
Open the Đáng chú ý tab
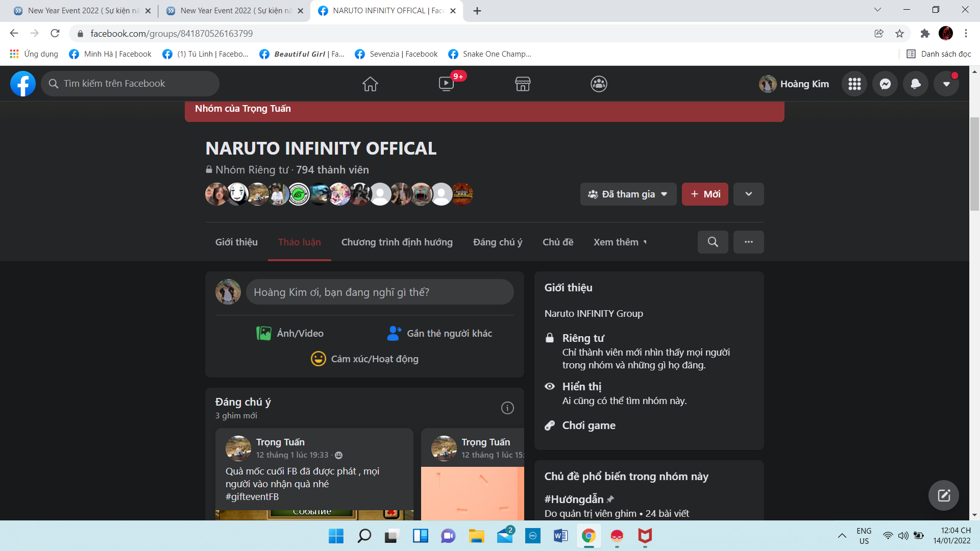[x=497, y=242]
